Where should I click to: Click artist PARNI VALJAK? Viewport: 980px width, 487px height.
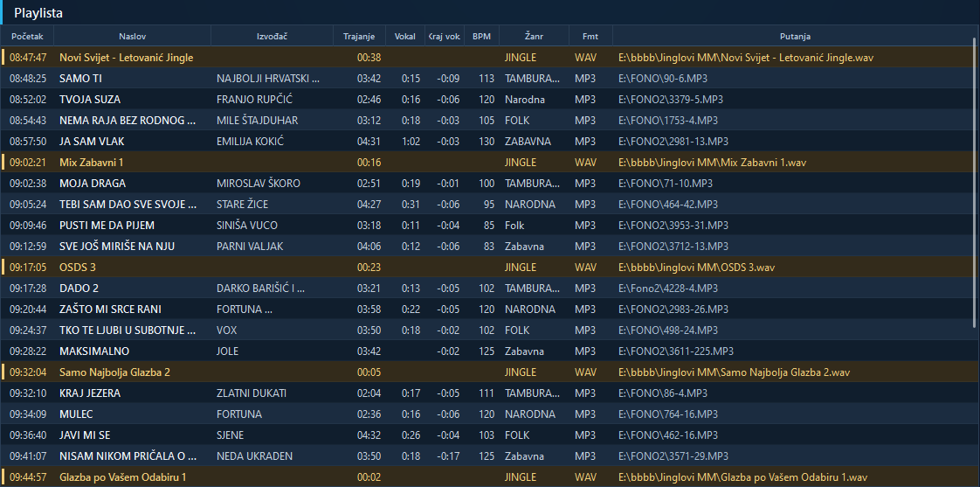tap(250, 246)
